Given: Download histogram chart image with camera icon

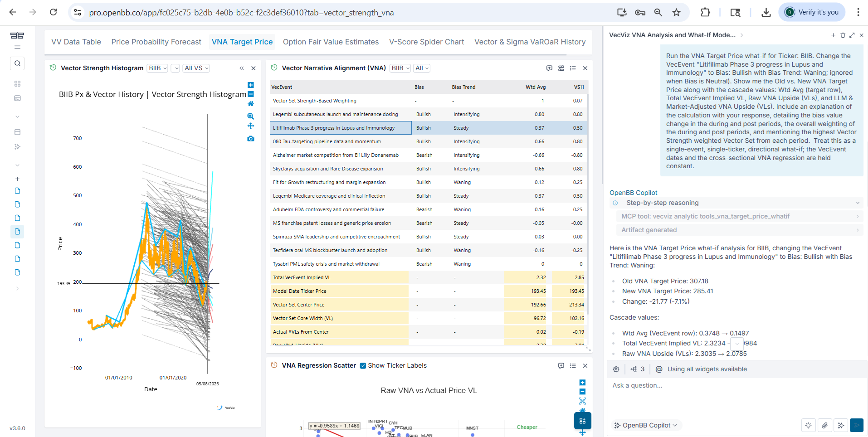Looking at the screenshot, I should pyautogui.click(x=251, y=139).
